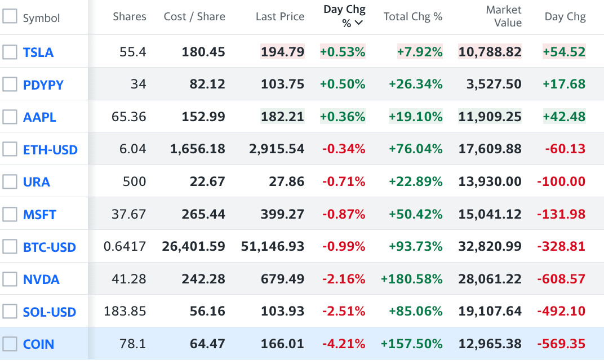Open the SOL-USD ticker link
Screen dimensions: 604x364
coord(50,312)
